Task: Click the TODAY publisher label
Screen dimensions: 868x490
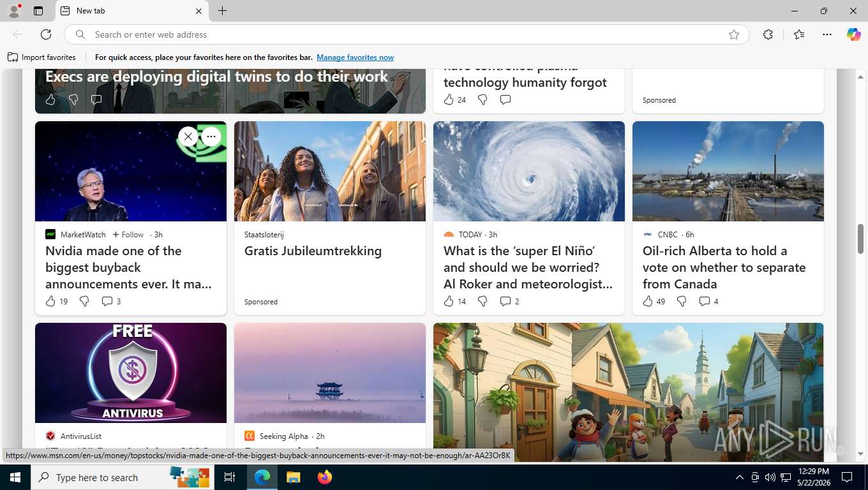Action: point(470,235)
